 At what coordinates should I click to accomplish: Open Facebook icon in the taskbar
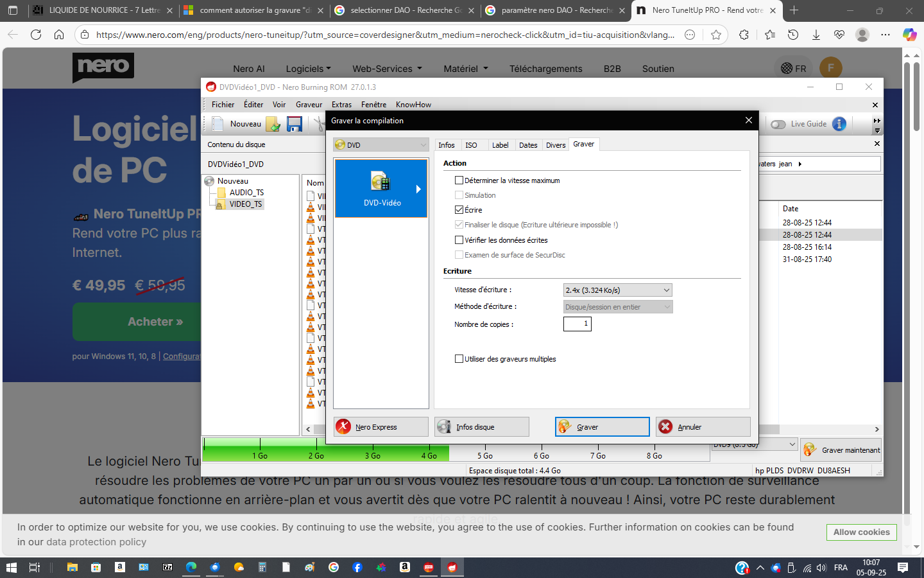357,567
